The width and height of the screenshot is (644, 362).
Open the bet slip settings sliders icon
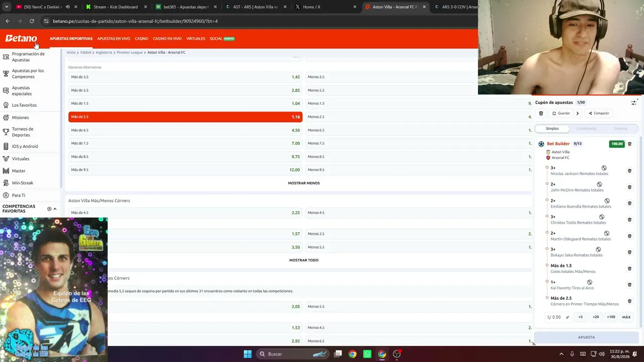coord(633,103)
